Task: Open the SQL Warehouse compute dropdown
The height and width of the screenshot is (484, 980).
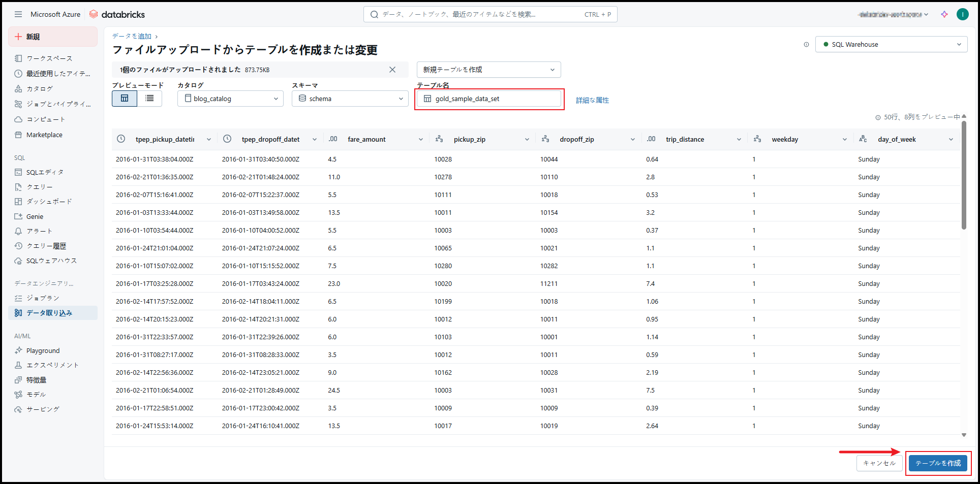Action: 891,45
